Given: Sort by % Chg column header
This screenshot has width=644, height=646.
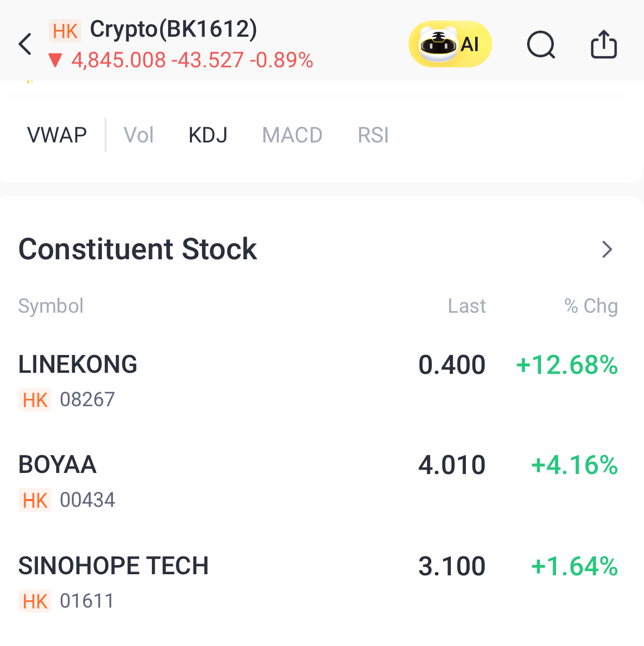Looking at the screenshot, I should tap(591, 306).
